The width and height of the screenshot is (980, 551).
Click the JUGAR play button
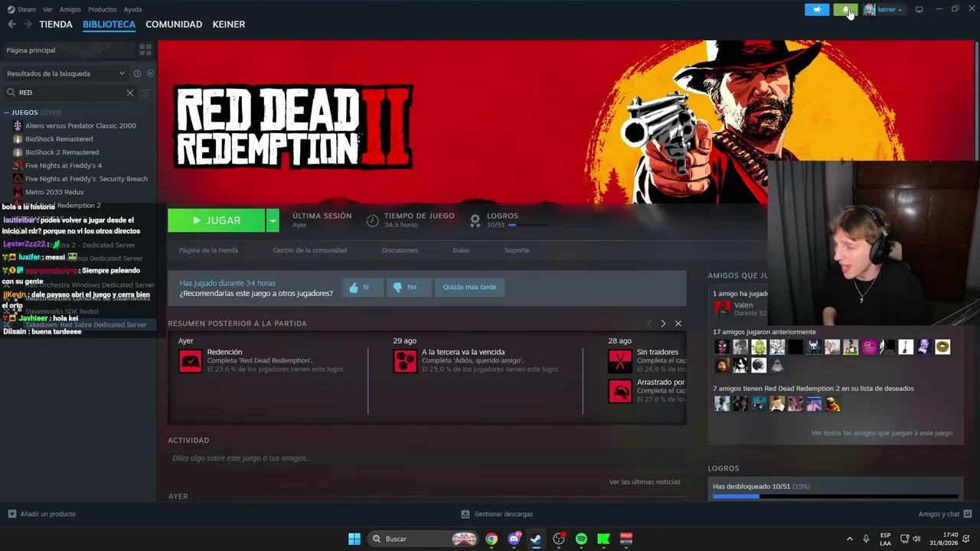pos(216,220)
